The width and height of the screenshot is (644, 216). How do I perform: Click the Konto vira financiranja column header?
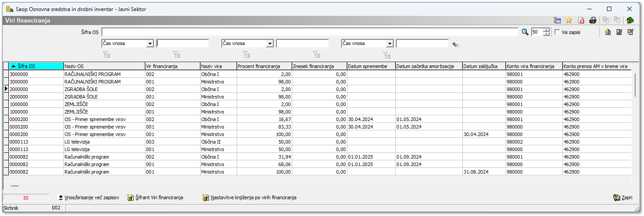[x=534, y=66]
